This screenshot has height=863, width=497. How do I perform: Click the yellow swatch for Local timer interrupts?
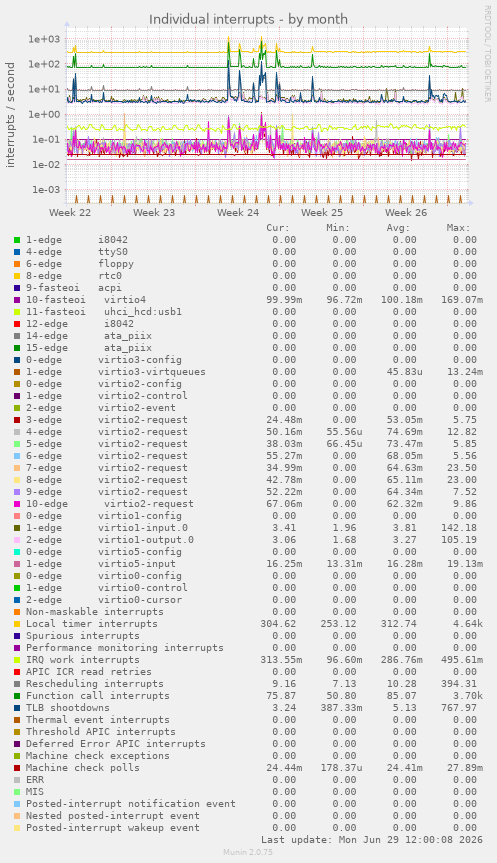17,624
